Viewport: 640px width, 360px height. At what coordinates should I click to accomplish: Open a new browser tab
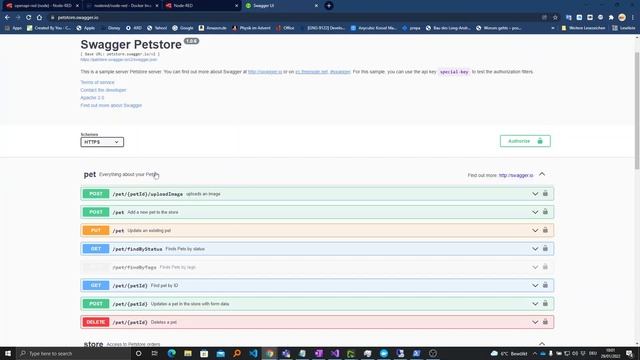pos(329,6)
